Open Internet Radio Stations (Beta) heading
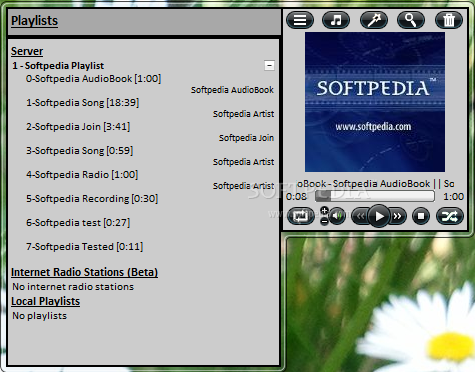Screen dimensions: 475x372 tap(84, 272)
